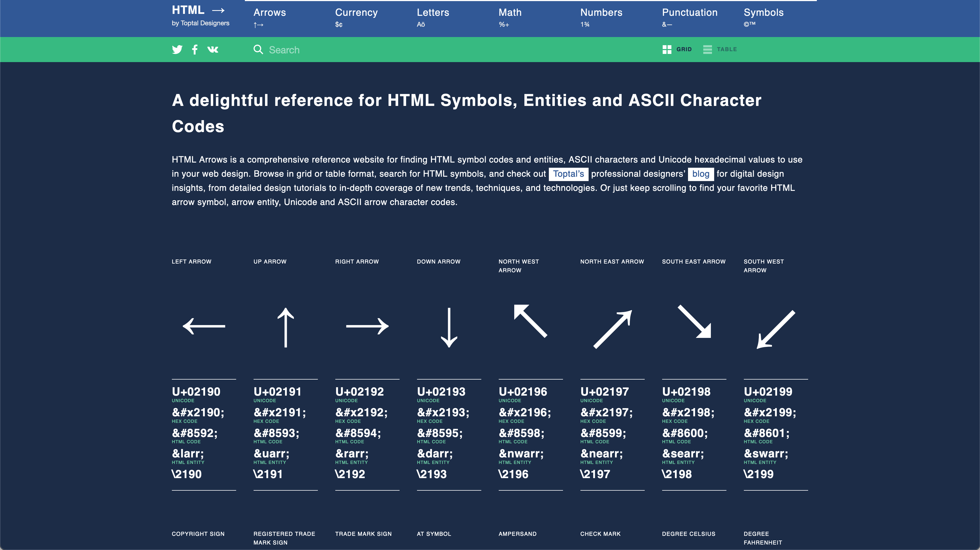The image size is (980, 550).
Task: Click hex code &#x2191;
Action: 280,413
